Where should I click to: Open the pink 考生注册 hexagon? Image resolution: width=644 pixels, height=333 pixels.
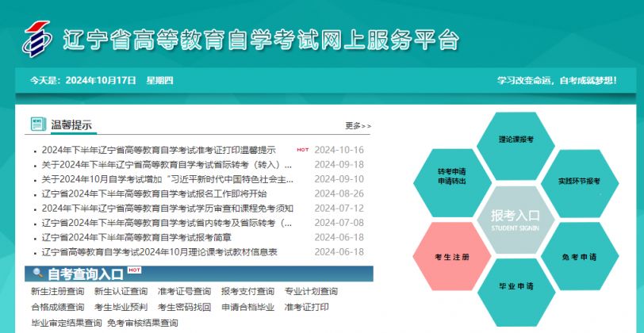point(452,257)
